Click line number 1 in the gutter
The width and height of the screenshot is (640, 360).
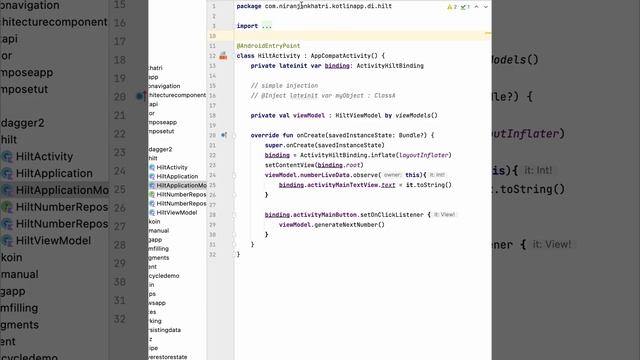(213, 7)
